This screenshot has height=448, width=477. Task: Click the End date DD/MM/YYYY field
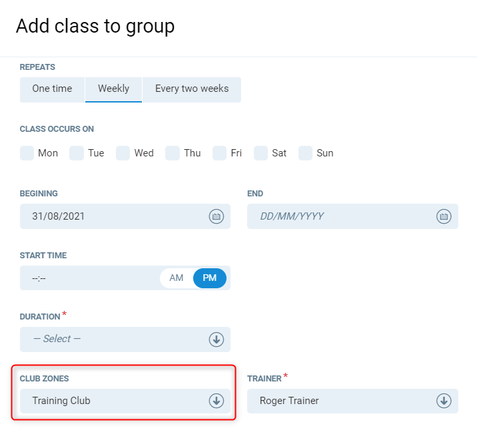pos(340,216)
